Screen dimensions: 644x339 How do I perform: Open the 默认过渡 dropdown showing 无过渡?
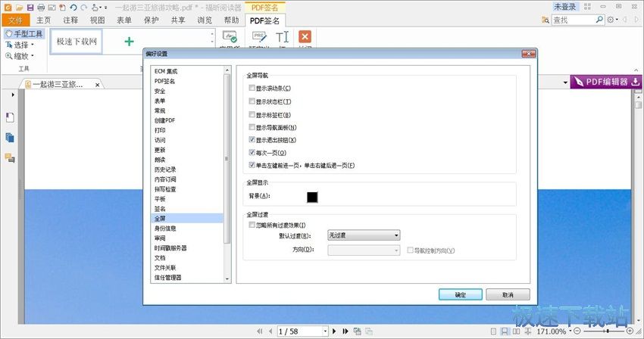[364, 235]
